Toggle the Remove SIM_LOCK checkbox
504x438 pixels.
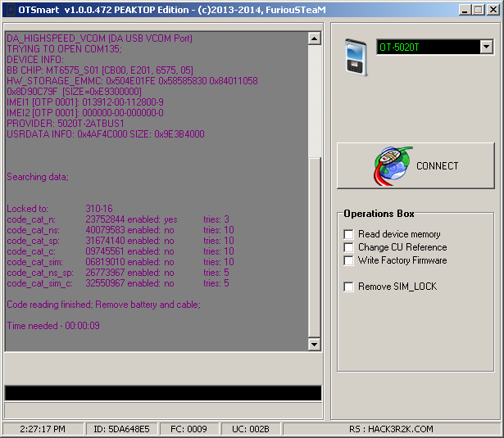pos(349,287)
